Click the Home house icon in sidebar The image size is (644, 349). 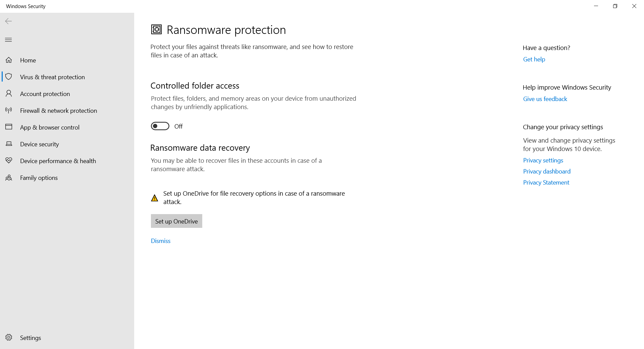[9, 60]
